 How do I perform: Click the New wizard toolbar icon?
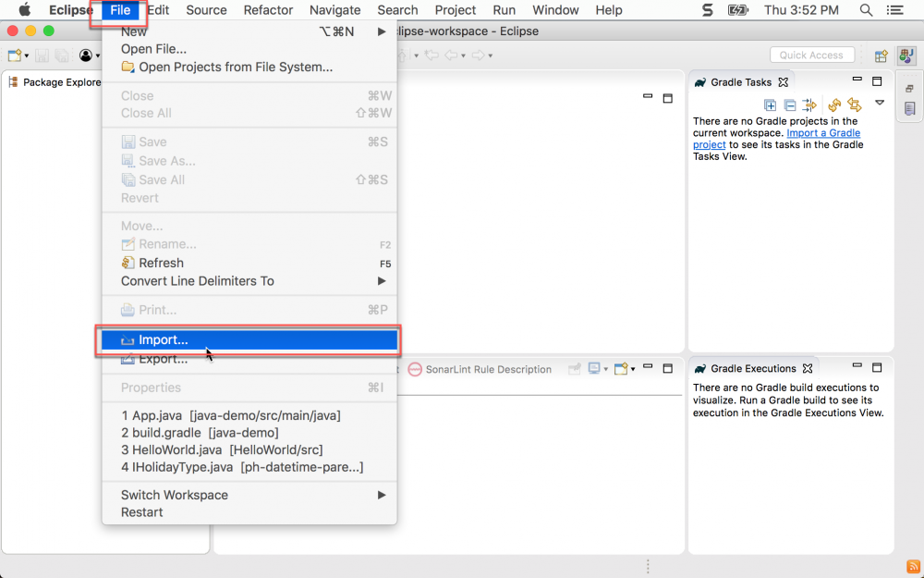[x=14, y=55]
